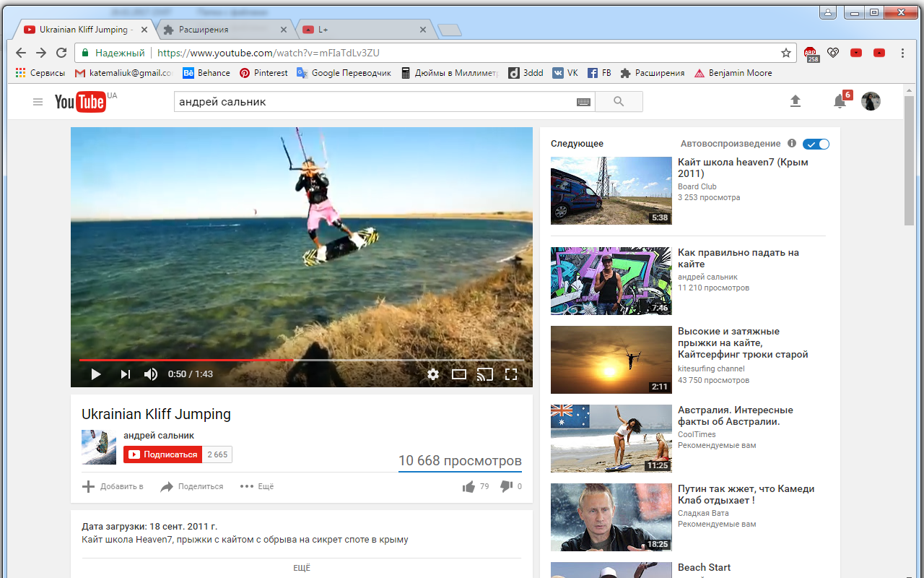
Task: Open Высокие и затяжные прыжки video thumbnail
Action: (611, 360)
